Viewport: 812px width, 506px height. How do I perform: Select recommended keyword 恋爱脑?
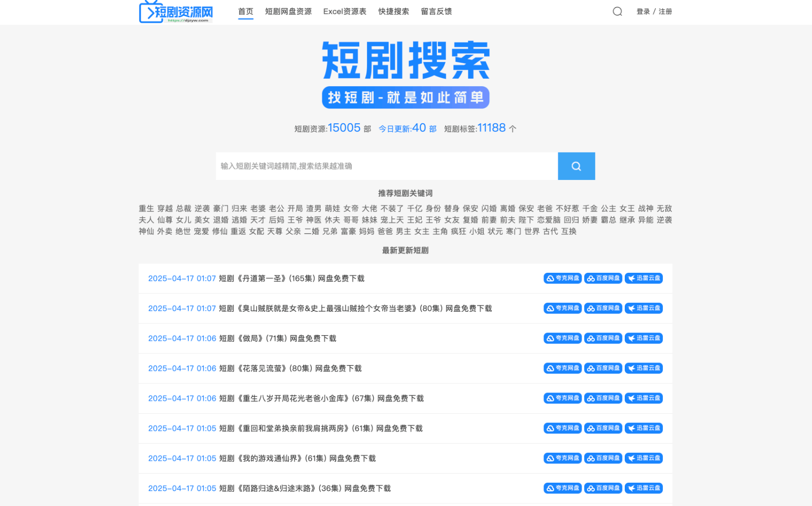549,220
